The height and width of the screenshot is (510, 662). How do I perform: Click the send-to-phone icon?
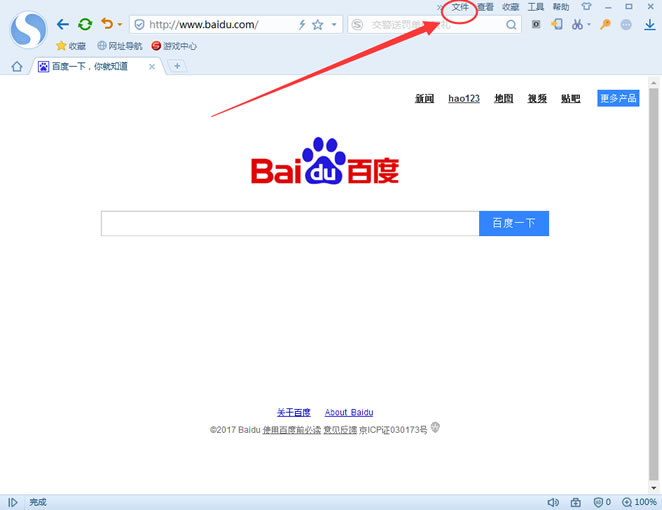pos(557,24)
